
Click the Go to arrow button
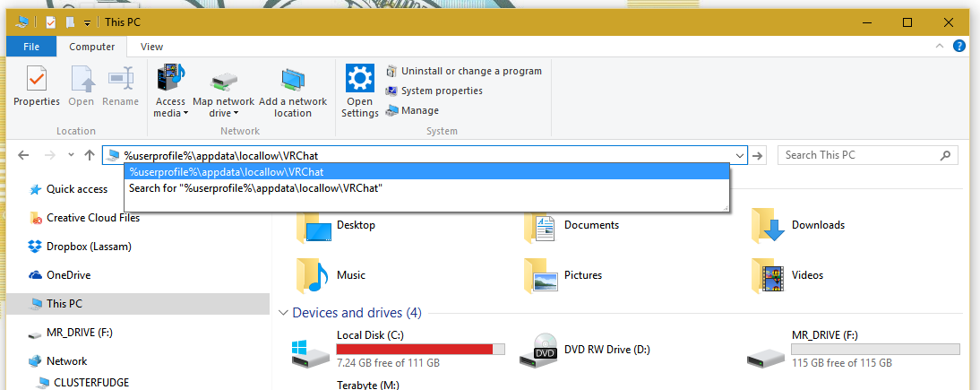(758, 155)
